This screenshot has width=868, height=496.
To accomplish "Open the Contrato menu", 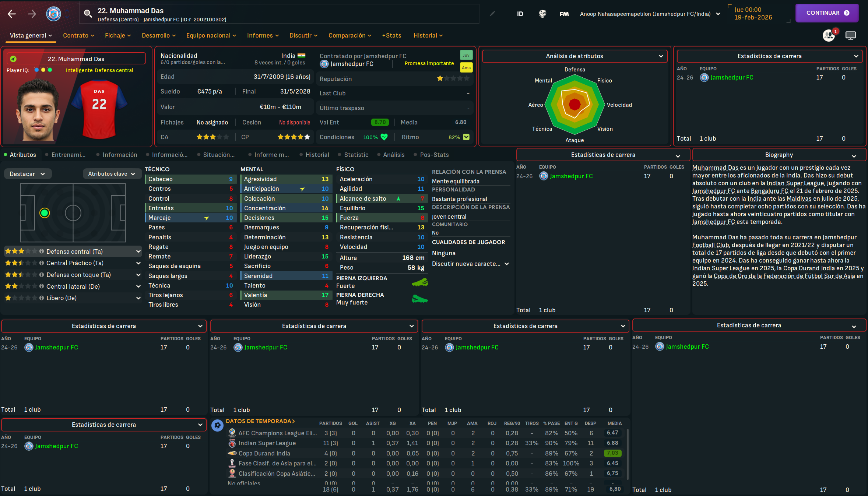I will [79, 35].
